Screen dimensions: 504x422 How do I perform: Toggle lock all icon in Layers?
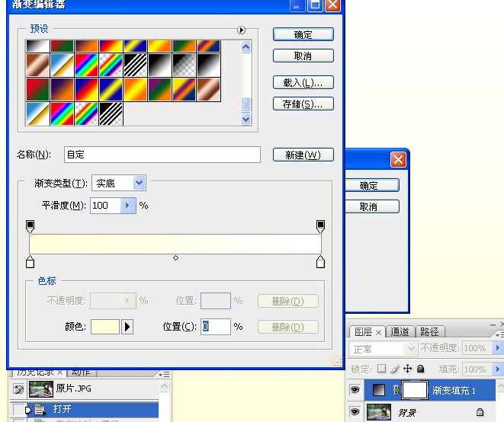coord(420,369)
